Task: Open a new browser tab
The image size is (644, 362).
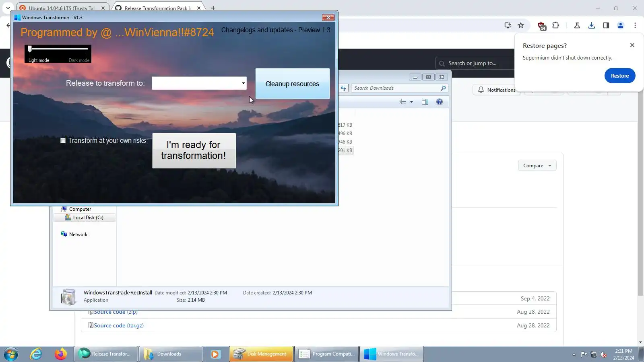Action: tap(213, 8)
